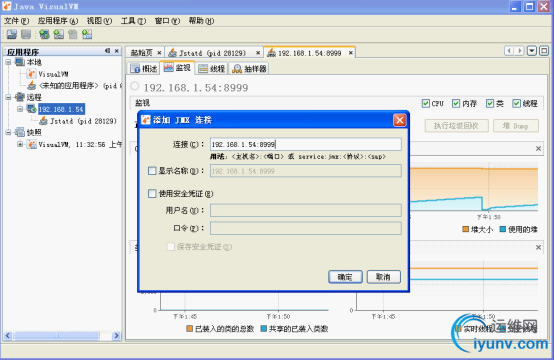Tick the disabled 保存安全凭证 checkbox
The image size is (554, 360).
pyautogui.click(x=171, y=247)
